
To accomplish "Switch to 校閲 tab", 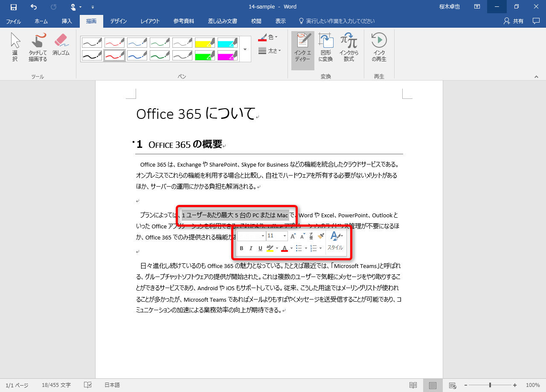I will tap(256, 21).
